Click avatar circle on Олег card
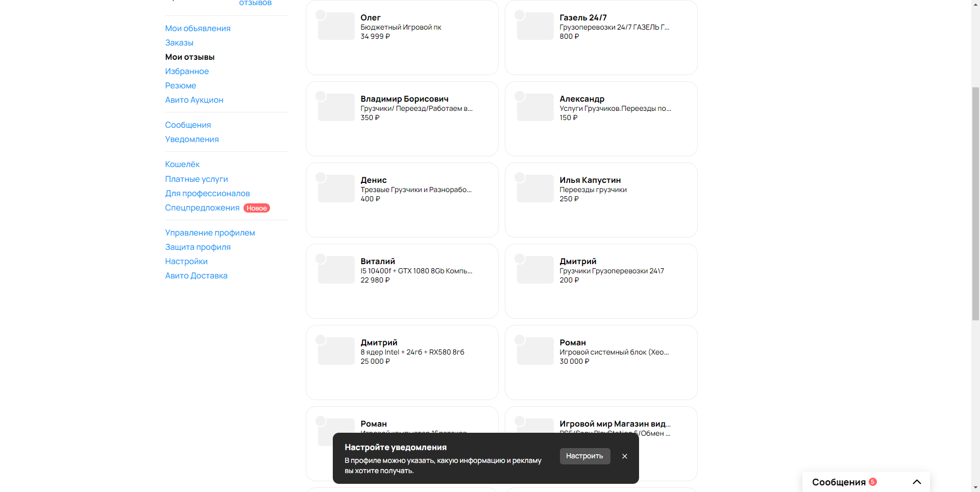The height and width of the screenshot is (492, 980). tap(321, 15)
